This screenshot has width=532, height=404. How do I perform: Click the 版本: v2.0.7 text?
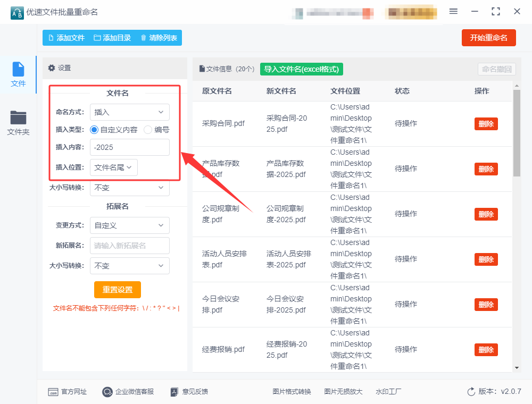click(500, 391)
